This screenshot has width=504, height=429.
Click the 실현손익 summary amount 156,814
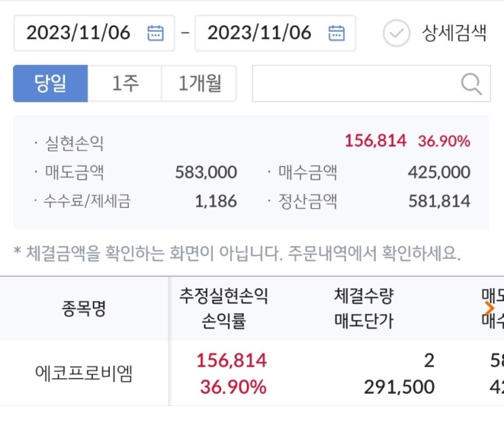click(x=375, y=141)
